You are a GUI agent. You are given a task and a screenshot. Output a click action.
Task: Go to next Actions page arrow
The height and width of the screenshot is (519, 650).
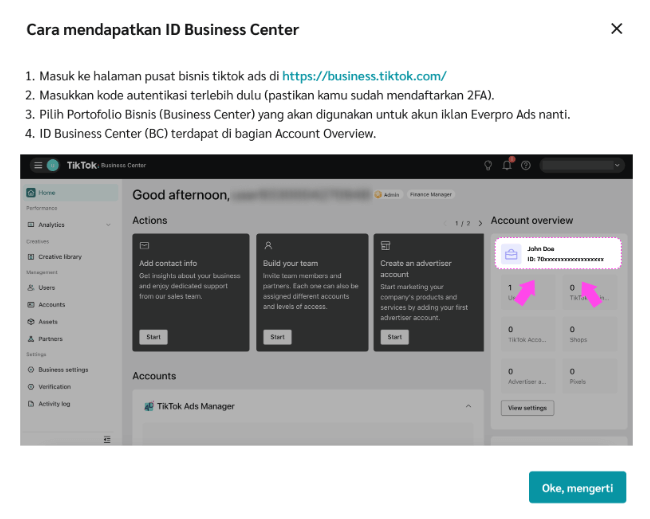(480, 223)
